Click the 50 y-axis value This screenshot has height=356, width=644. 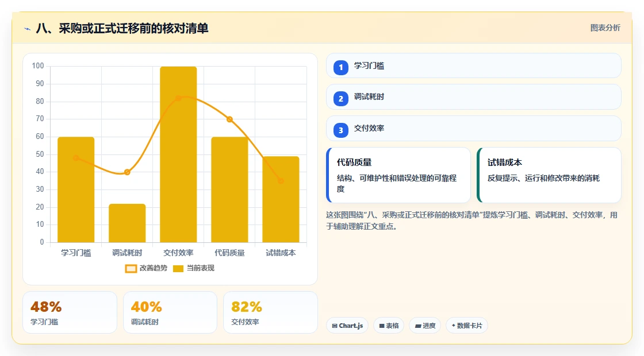coord(40,154)
